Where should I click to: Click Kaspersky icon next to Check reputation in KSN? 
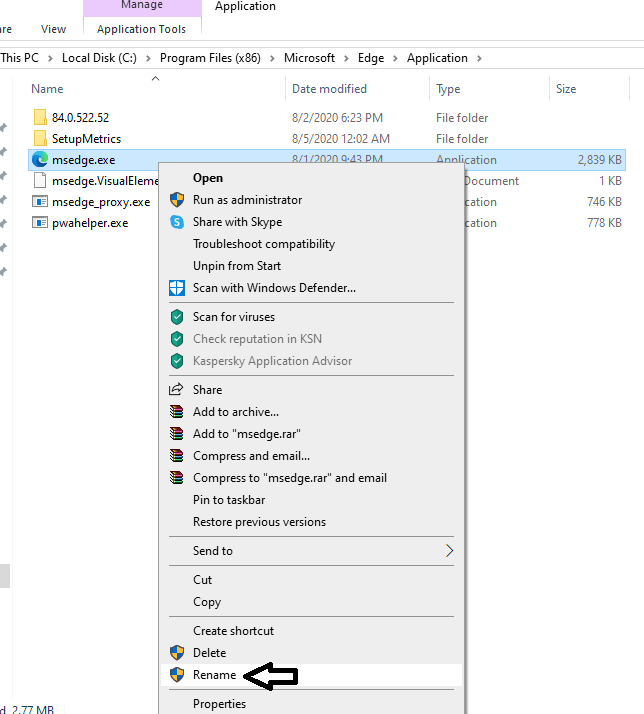pyautogui.click(x=177, y=339)
